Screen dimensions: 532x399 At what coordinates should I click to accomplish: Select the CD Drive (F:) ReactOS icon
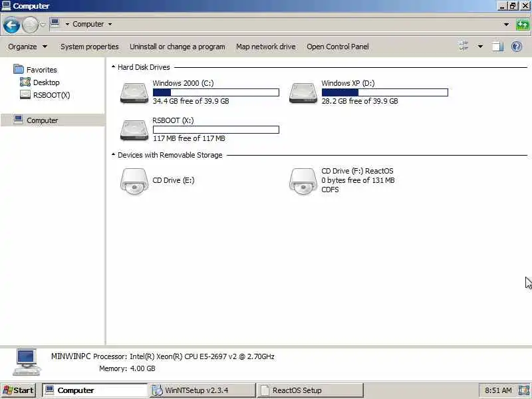pyautogui.click(x=303, y=182)
